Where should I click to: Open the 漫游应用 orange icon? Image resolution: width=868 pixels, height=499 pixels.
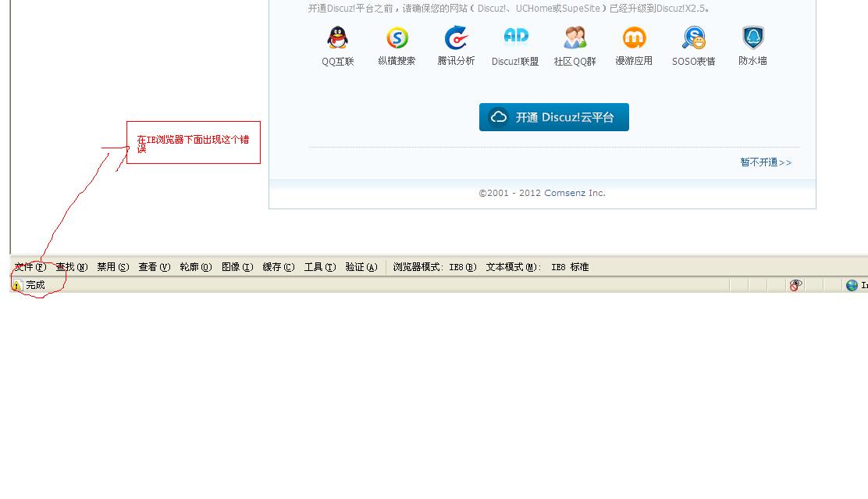coord(635,37)
